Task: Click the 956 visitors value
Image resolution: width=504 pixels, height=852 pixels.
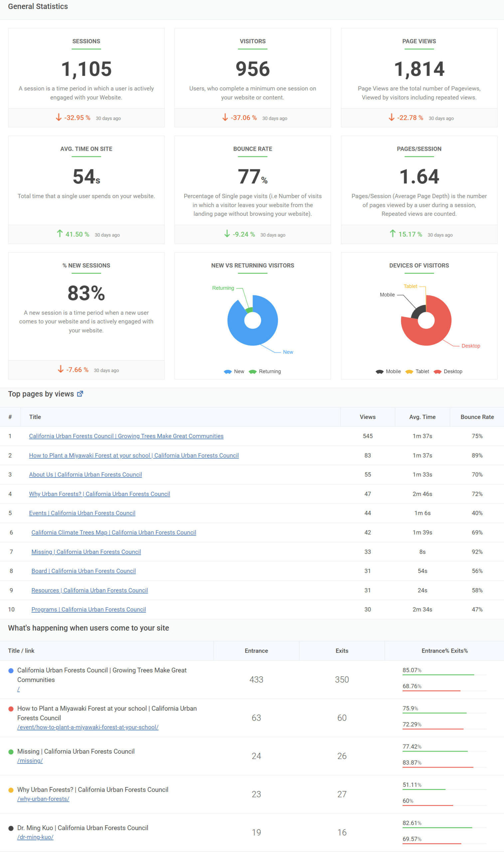Action: (x=253, y=69)
